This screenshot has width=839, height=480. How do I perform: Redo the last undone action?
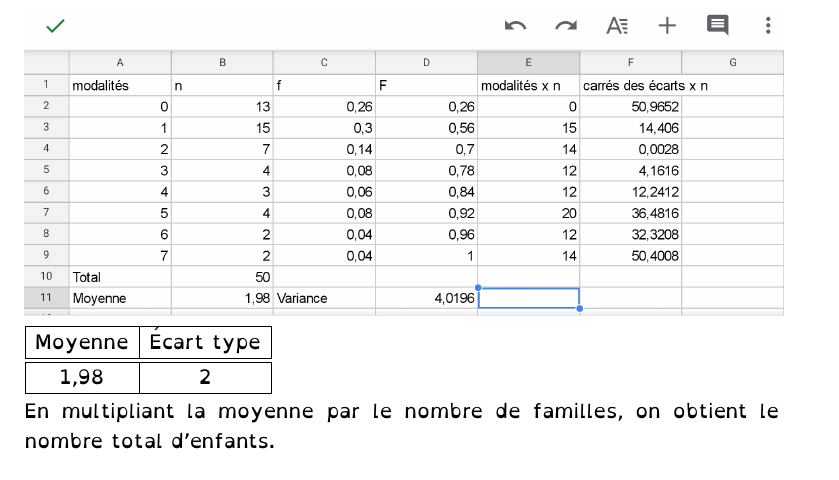566,26
